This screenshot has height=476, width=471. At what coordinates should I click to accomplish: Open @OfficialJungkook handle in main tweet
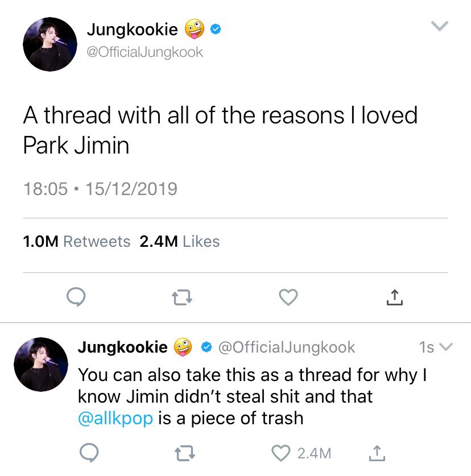coord(145,52)
